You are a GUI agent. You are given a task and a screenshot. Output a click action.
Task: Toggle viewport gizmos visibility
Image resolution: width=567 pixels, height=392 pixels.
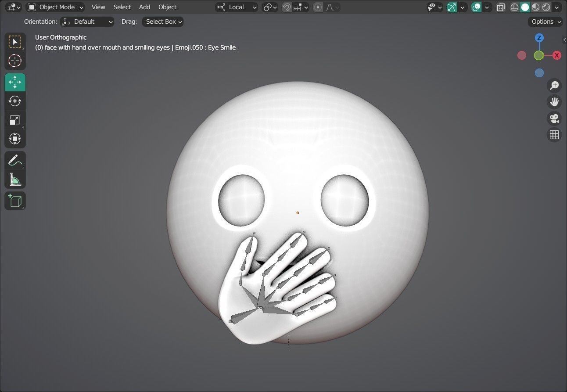[x=452, y=7]
